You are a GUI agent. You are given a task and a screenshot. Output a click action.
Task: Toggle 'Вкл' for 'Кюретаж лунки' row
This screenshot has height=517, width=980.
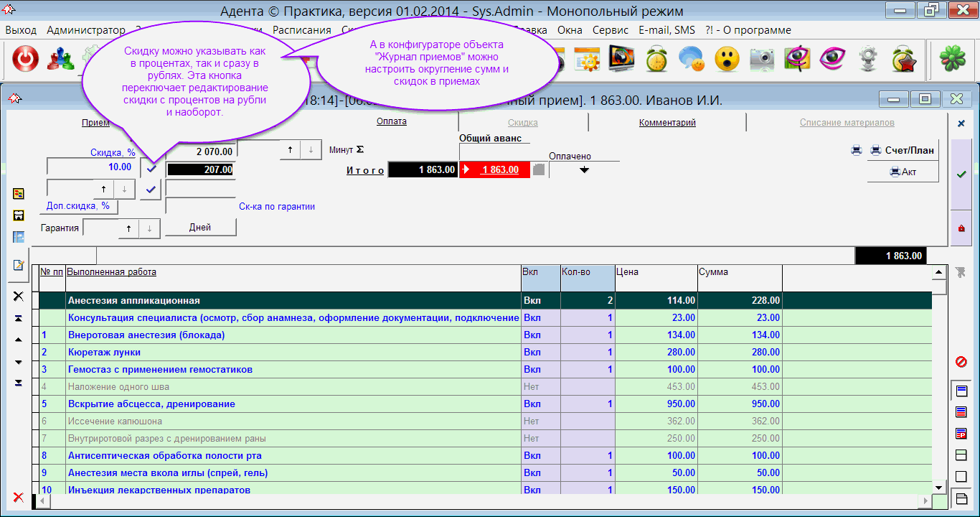[x=532, y=353]
